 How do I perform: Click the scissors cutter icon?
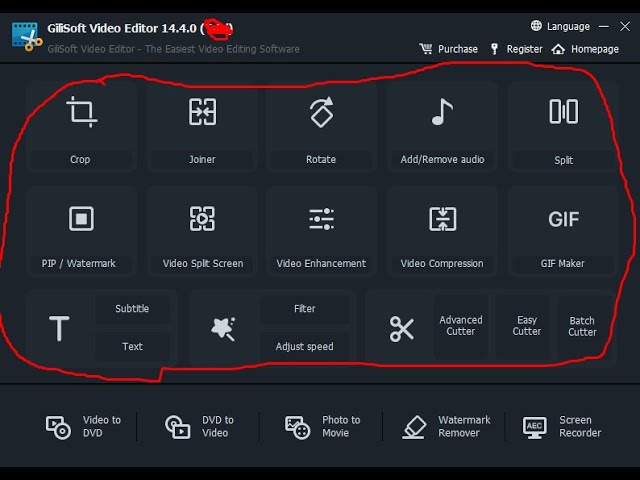[x=402, y=329]
